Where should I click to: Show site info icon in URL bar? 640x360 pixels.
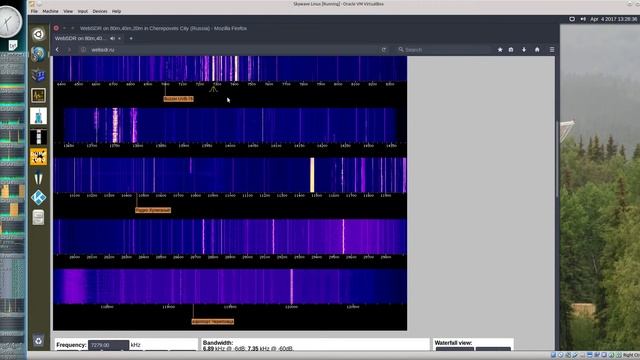(x=83, y=49)
